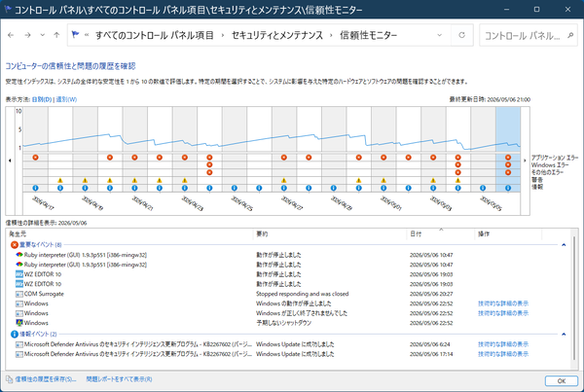Click the event list vertical scrollbar
This screenshot has height=392, width=584.
click(x=574, y=298)
